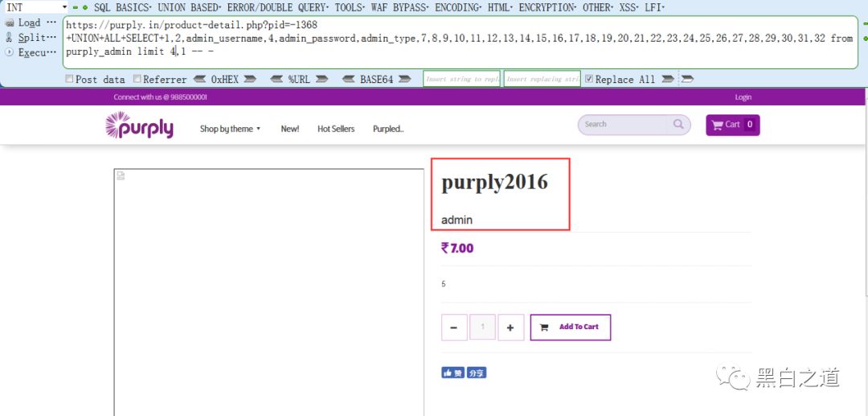This screenshot has width=868, height=416.
Task: Open the Hot Sellers page
Action: (x=336, y=129)
